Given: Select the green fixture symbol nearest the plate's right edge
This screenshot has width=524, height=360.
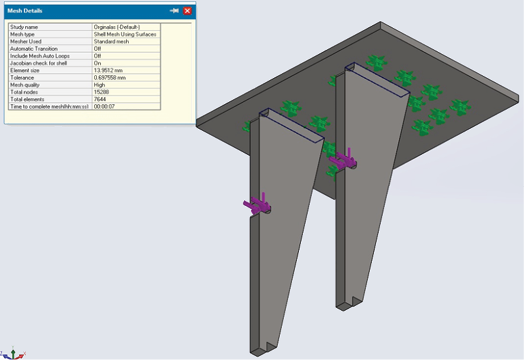Looking at the screenshot, I should click(461, 108).
